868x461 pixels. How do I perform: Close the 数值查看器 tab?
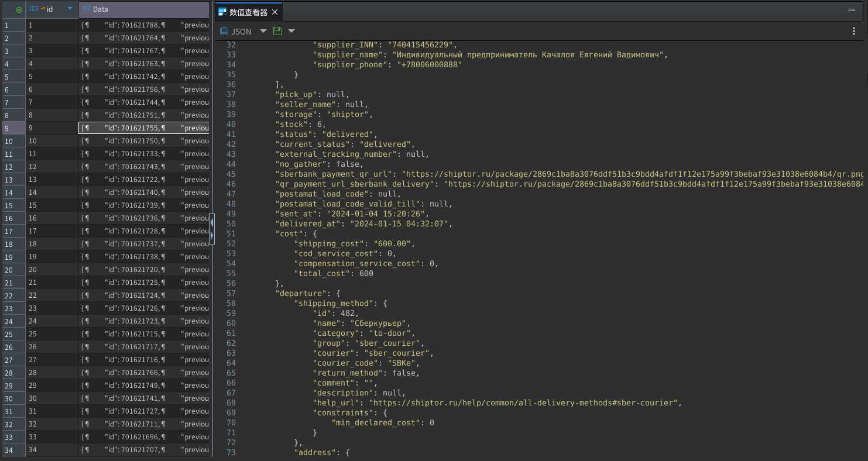pos(275,12)
